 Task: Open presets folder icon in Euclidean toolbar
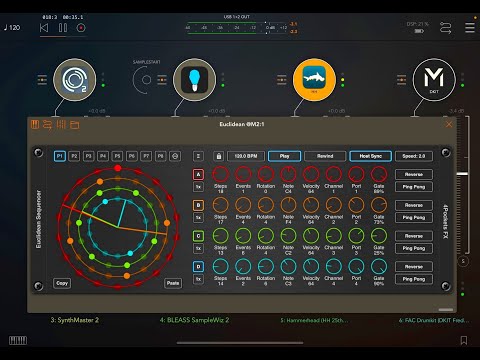tap(75, 125)
